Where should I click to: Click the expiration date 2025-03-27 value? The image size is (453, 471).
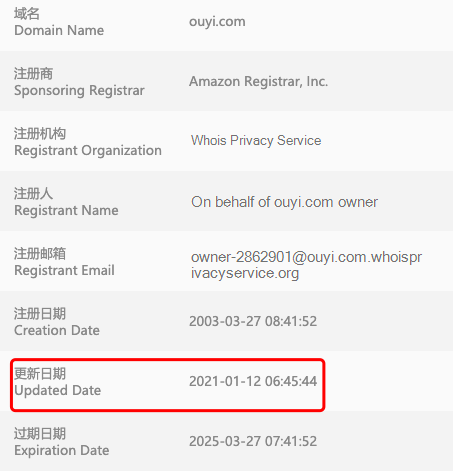(x=253, y=441)
